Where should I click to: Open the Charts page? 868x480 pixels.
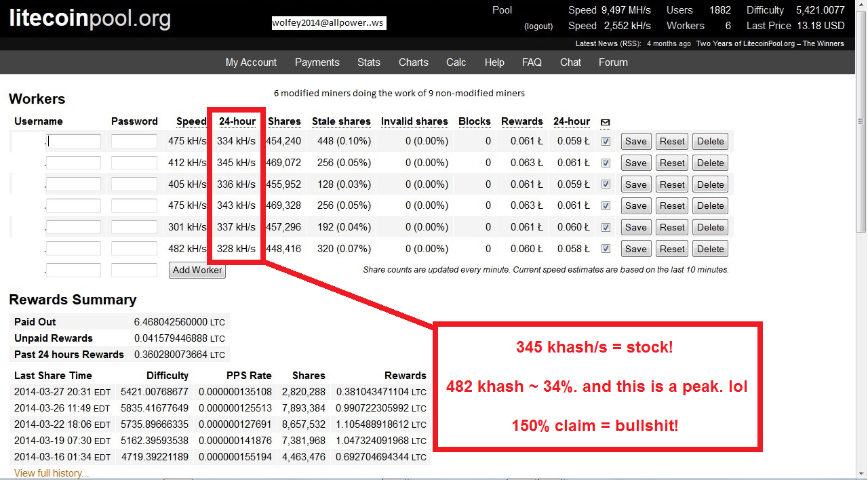tap(414, 62)
